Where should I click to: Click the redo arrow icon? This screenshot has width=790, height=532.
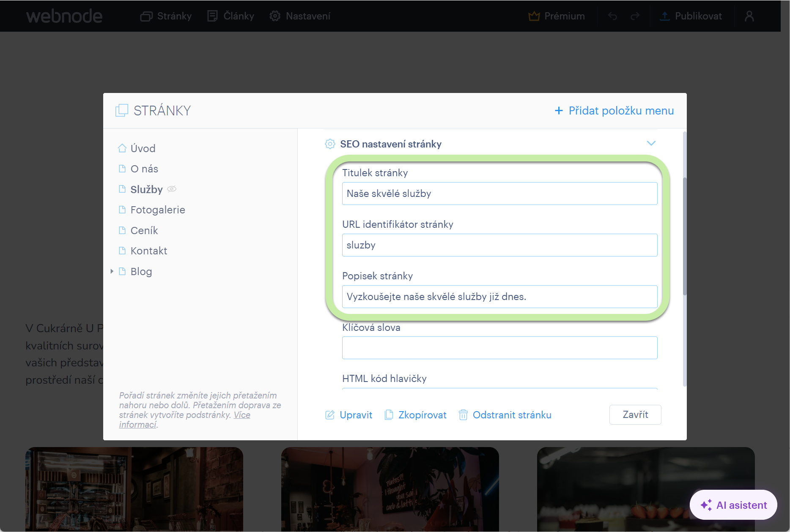pyautogui.click(x=635, y=16)
